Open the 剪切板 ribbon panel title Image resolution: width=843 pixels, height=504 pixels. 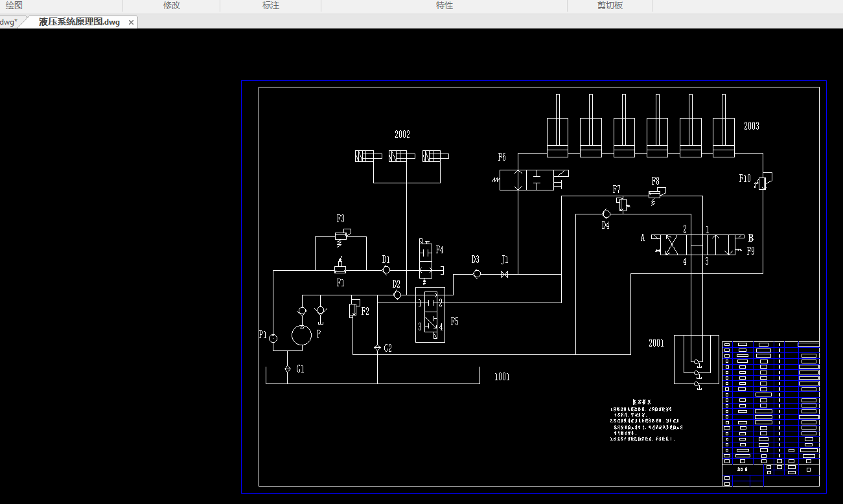pyautogui.click(x=610, y=5)
